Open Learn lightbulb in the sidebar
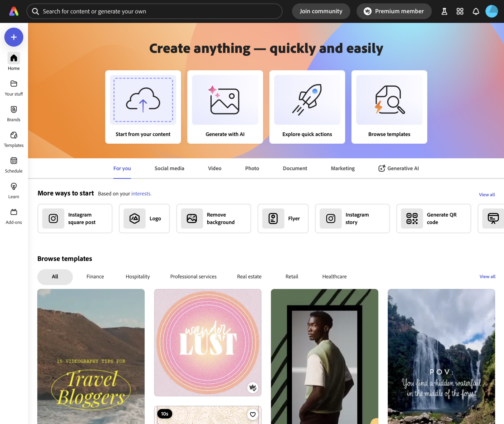Screen dimensions: 504x424 (14, 191)
